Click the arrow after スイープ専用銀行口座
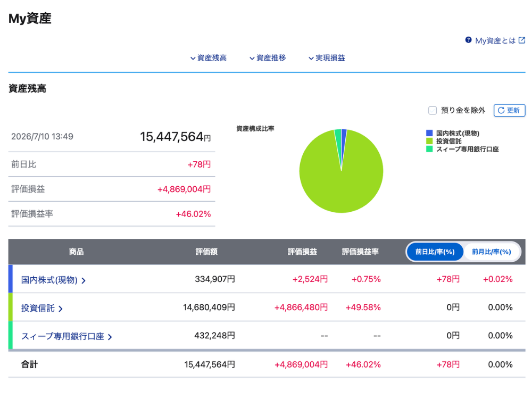Screen dimensions: 532x399 [110, 337]
